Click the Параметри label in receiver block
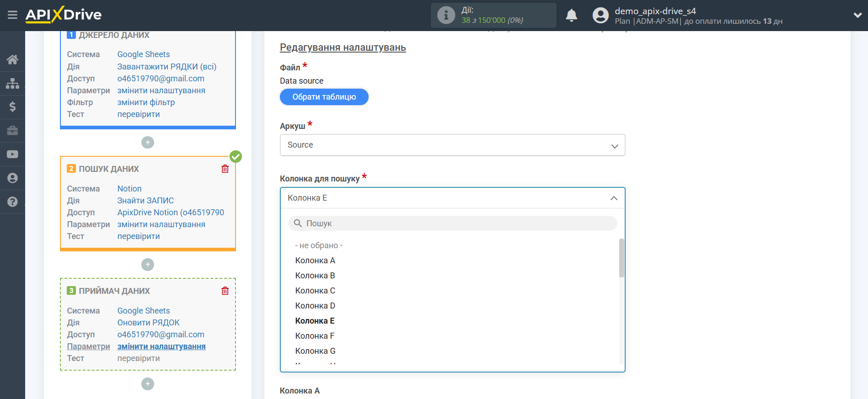Screen dimensions: 868x399 point(88,346)
